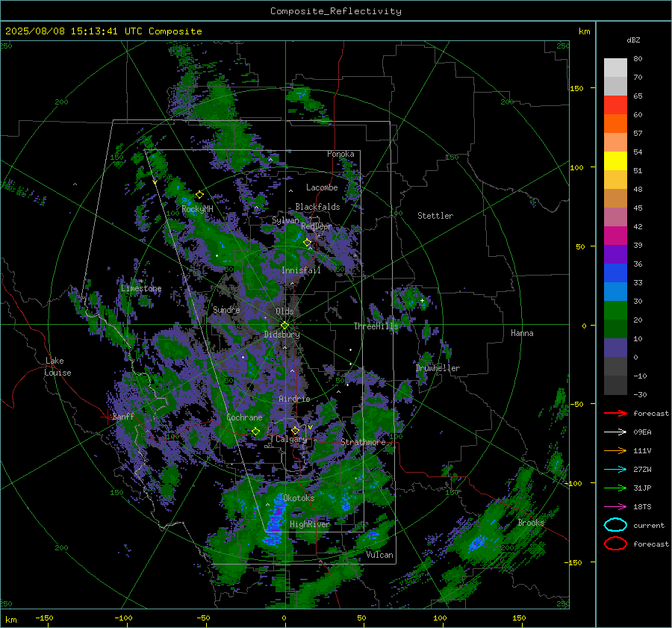672x628 pixels.
Task: Click the Ponoka city label
Action: [x=340, y=154]
